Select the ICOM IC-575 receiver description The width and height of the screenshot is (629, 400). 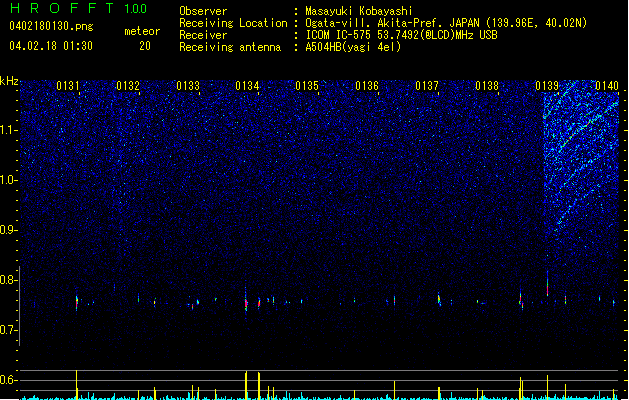pyautogui.click(x=402, y=35)
